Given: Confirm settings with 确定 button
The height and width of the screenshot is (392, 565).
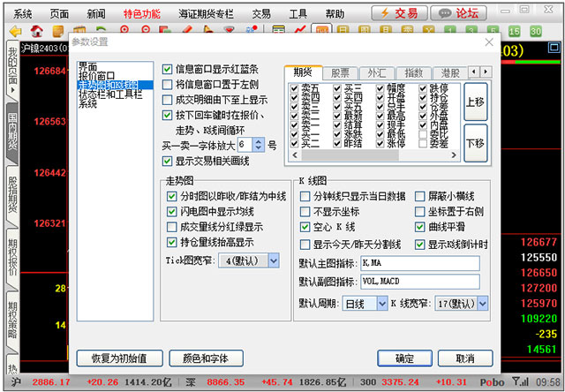Looking at the screenshot, I should tap(404, 358).
